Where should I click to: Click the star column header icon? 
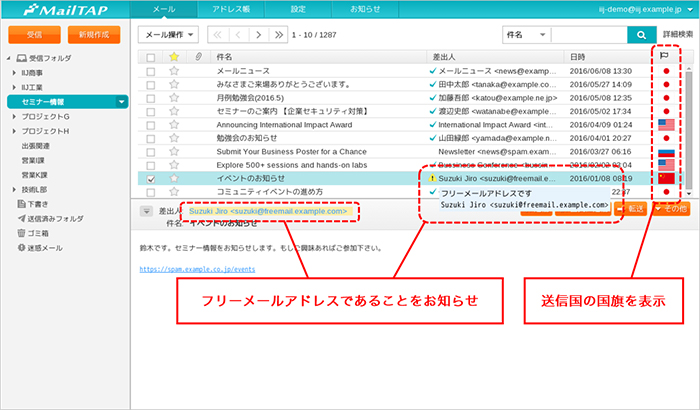(174, 57)
